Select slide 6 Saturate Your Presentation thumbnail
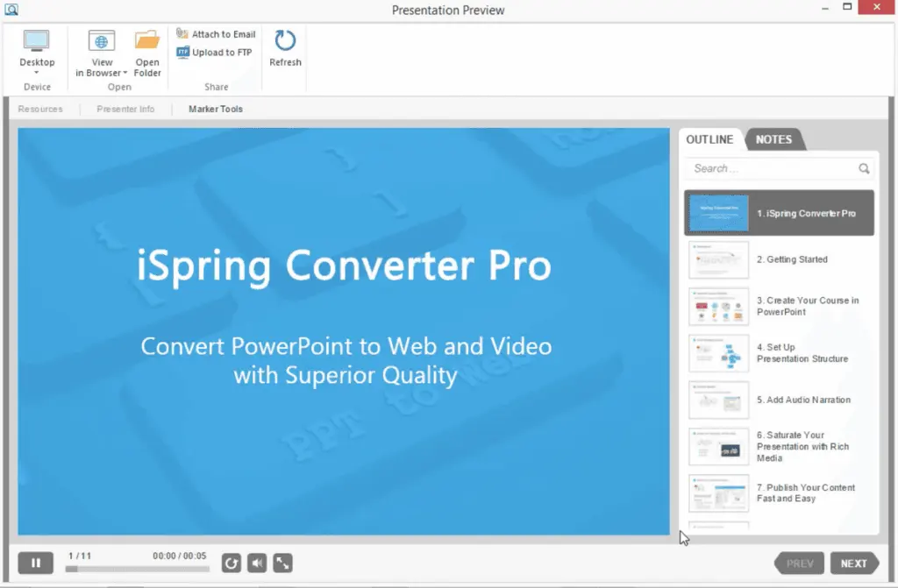Viewport: 898px width, 588px height. point(718,447)
